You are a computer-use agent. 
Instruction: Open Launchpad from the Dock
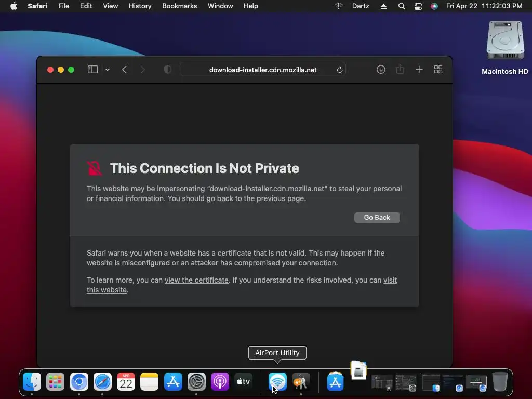(55, 382)
